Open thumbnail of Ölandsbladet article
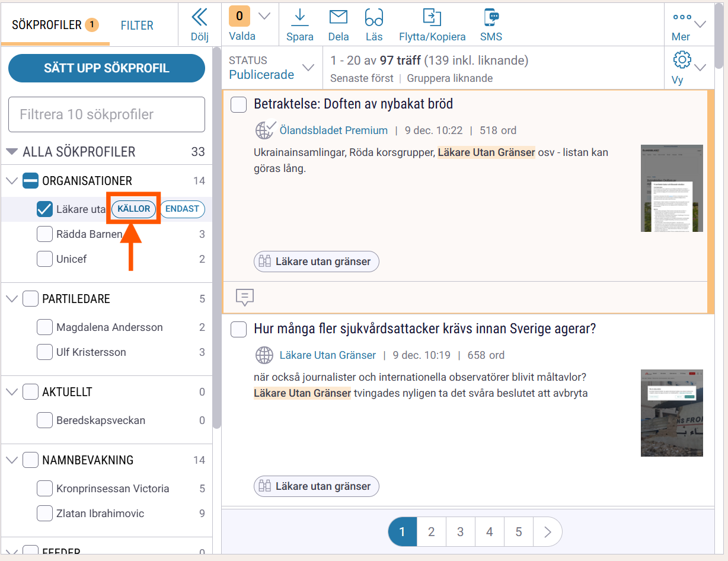728x561 pixels. [x=672, y=188]
